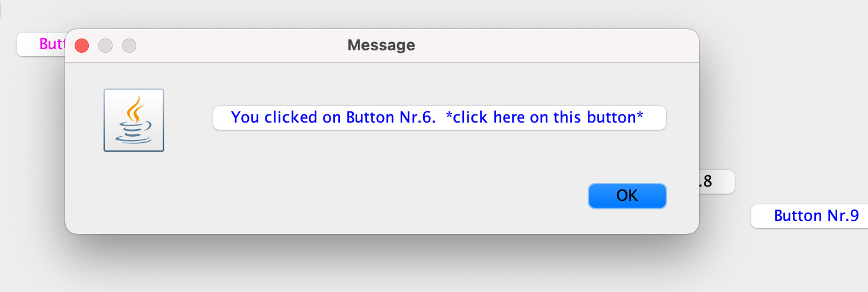The height and width of the screenshot is (292, 868).
Task: Dismiss the message dialog via OK
Action: [x=627, y=195]
